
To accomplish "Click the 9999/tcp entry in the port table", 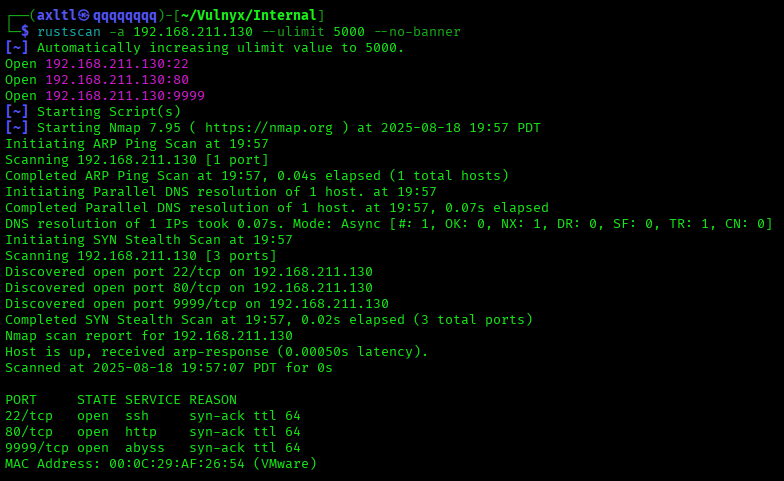I will (x=36, y=448).
